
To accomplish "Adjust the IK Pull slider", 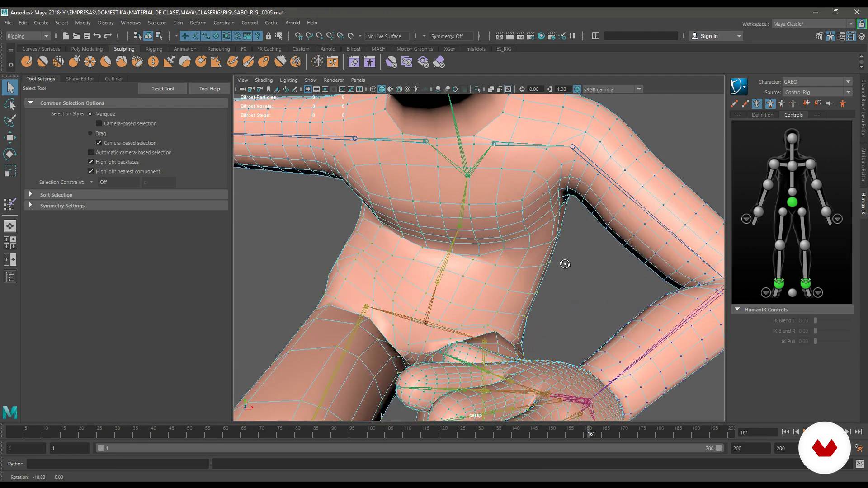I will tap(815, 341).
